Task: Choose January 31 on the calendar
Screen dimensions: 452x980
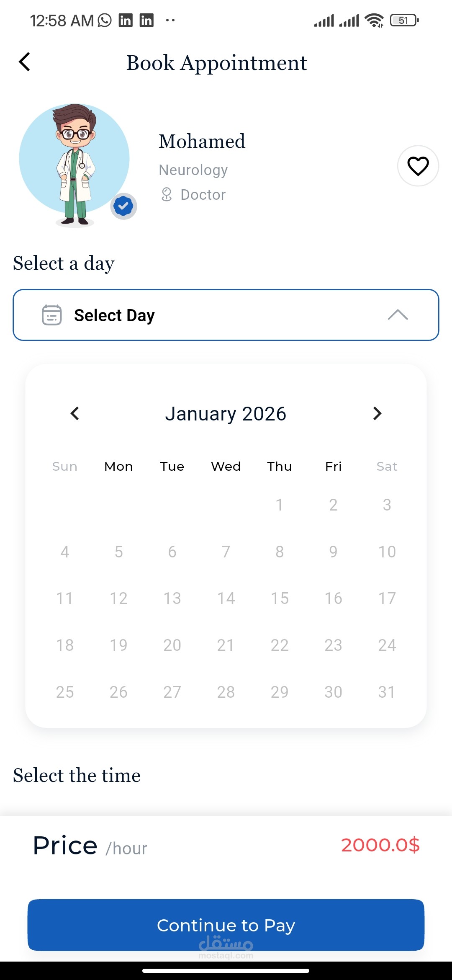Action: [387, 692]
